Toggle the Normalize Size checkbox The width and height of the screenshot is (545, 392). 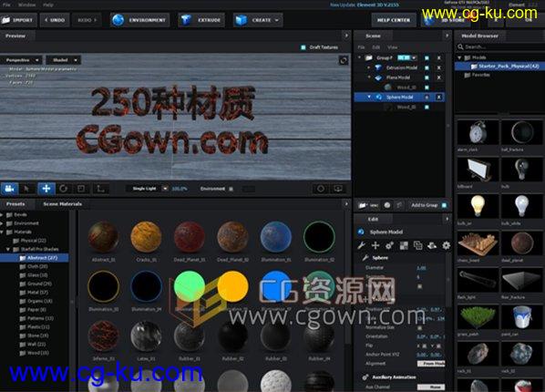(x=419, y=327)
